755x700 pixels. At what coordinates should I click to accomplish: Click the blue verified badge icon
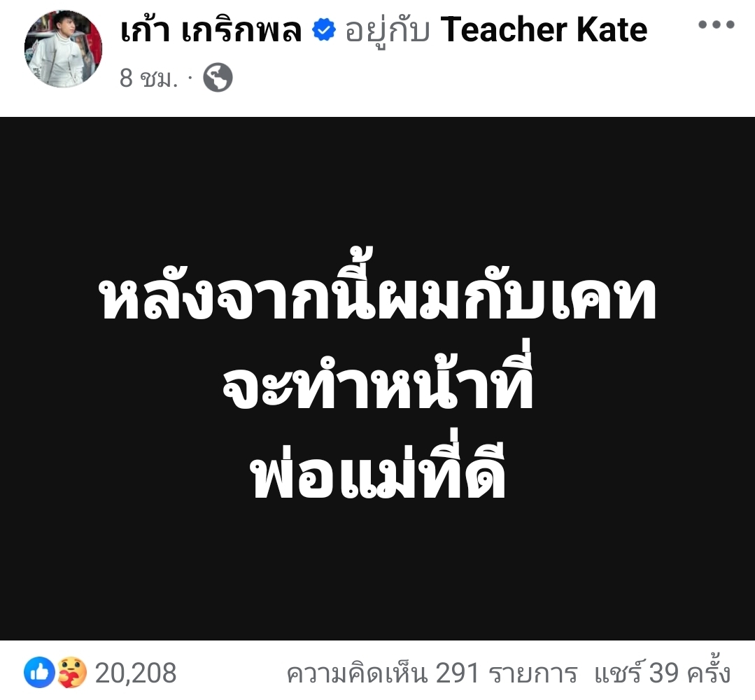coord(323,30)
